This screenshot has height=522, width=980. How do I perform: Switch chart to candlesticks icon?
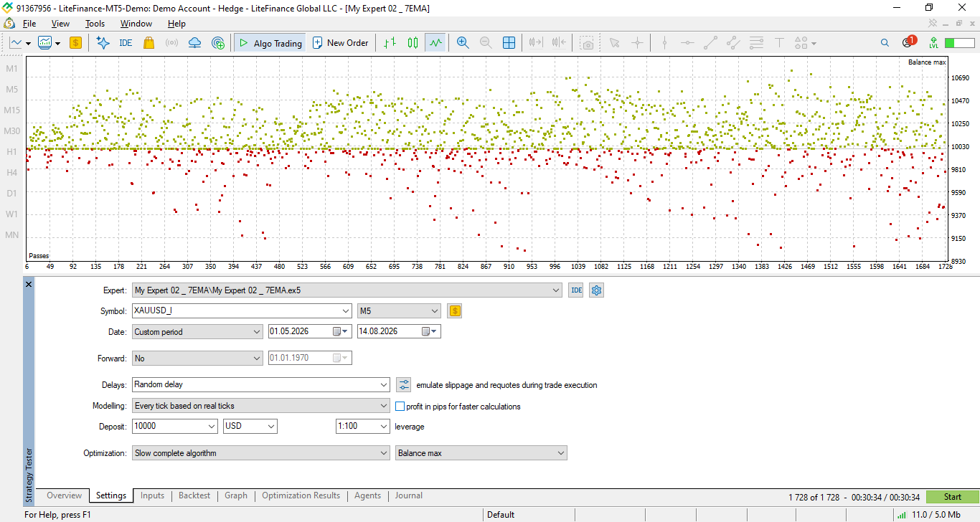point(413,43)
